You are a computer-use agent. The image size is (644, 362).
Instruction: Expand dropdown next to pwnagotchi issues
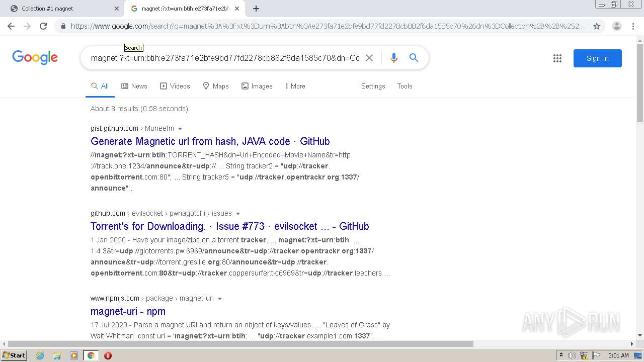click(x=238, y=214)
